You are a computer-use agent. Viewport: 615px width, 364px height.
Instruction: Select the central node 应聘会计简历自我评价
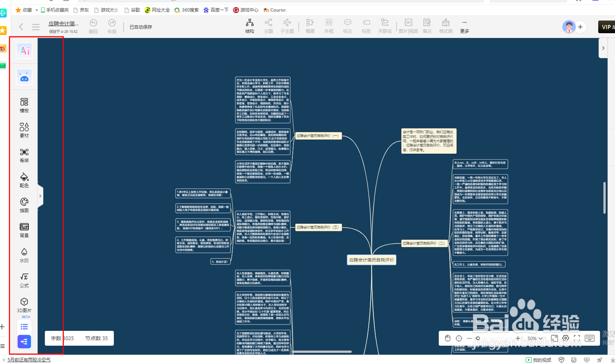tap(372, 260)
